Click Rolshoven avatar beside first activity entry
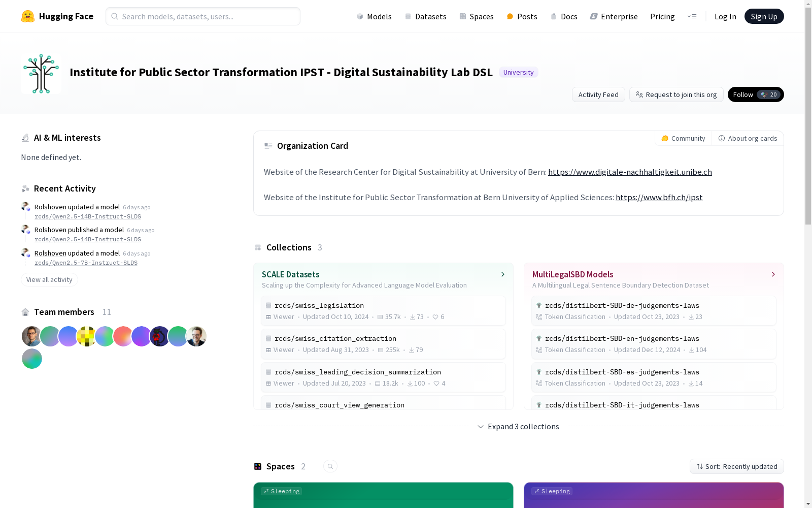The width and height of the screenshot is (812, 508). click(x=25, y=206)
